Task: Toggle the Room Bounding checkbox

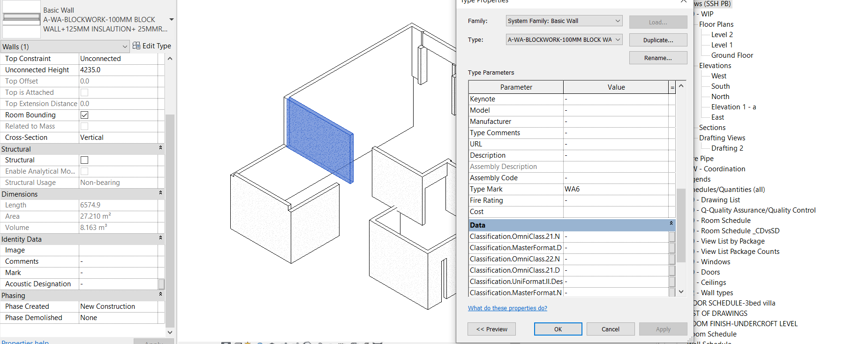Action: 84,115
